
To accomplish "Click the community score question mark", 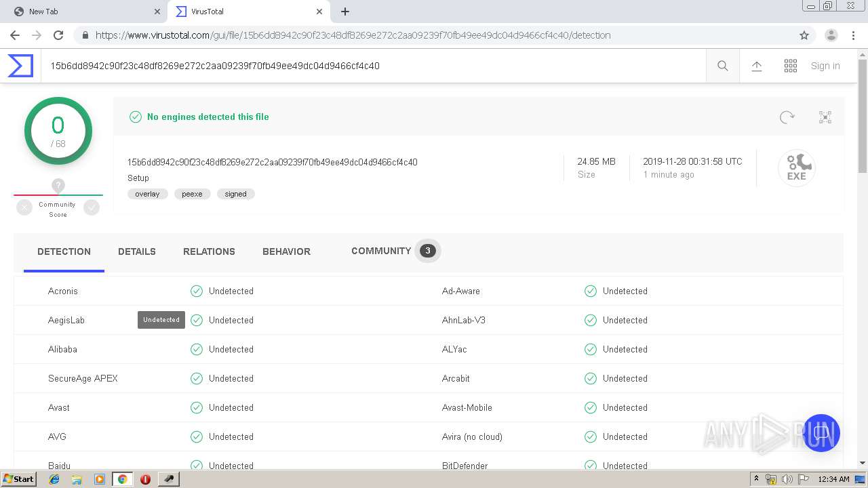I will pyautogui.click(x=58, y=185).
